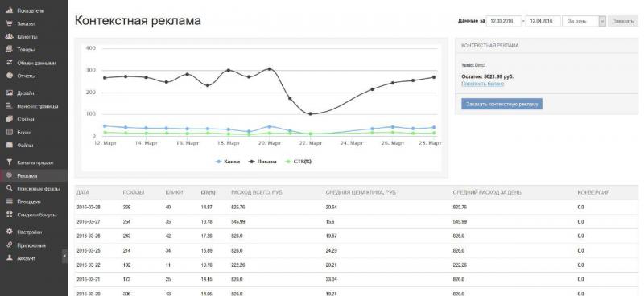Open the Клиенты people icon

coord(9,36)
